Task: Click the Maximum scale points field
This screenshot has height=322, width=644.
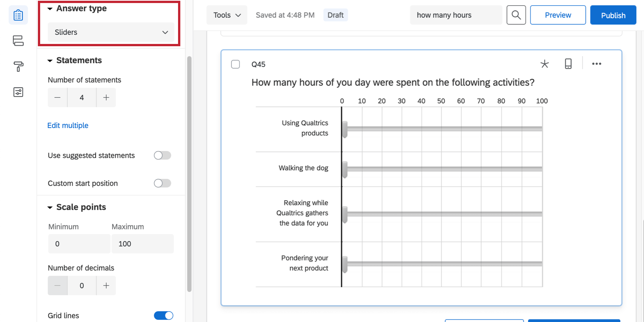Action: coord(142,244)
